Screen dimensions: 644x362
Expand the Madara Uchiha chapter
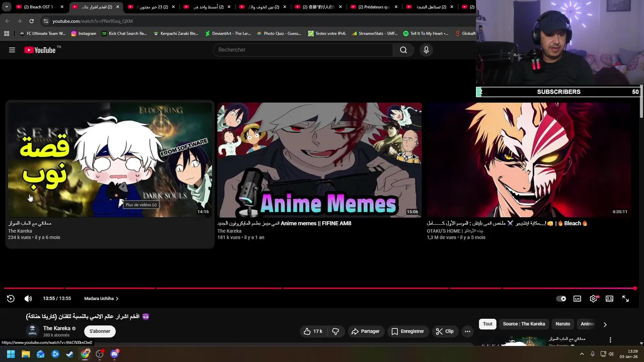[101, 299]
